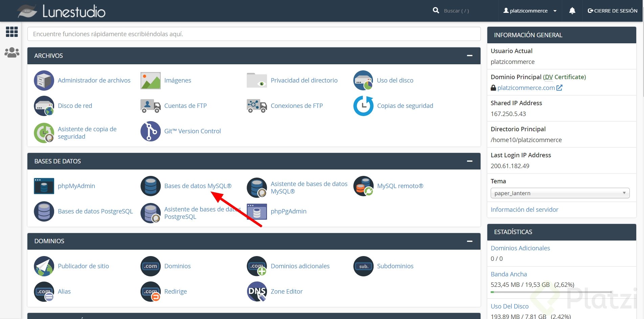
Task: Open the Tema paper_lantern dropdown
Action: (560, 193)
